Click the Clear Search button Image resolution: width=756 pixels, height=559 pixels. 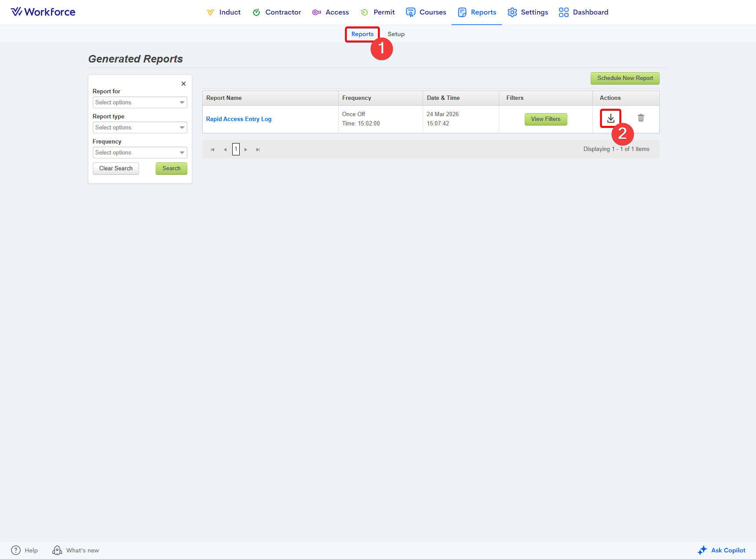point(116,169)
